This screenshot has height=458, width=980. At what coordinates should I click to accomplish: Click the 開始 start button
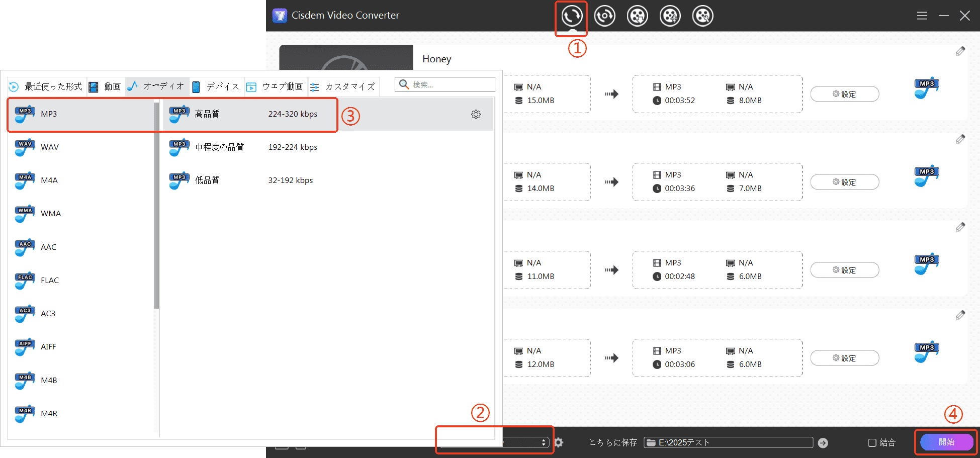click(946, 442)
